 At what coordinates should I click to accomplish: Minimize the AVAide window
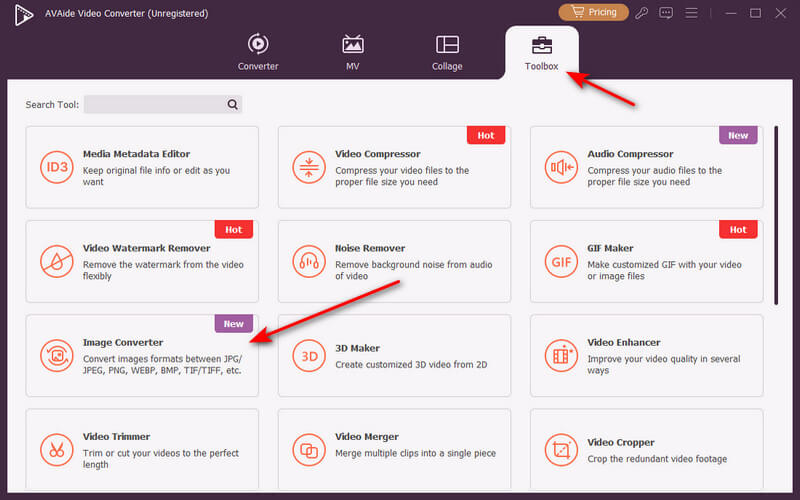731,13
